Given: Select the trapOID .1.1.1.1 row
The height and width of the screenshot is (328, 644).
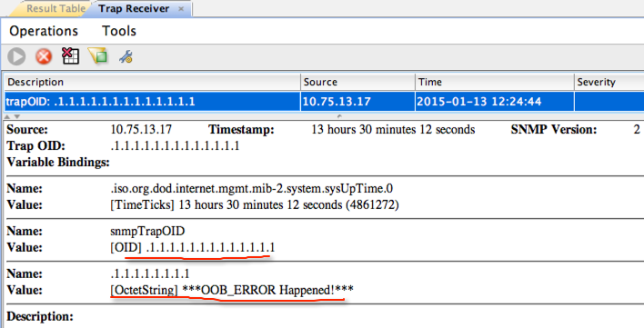Looking at the screenshot, I should (324, 101).
